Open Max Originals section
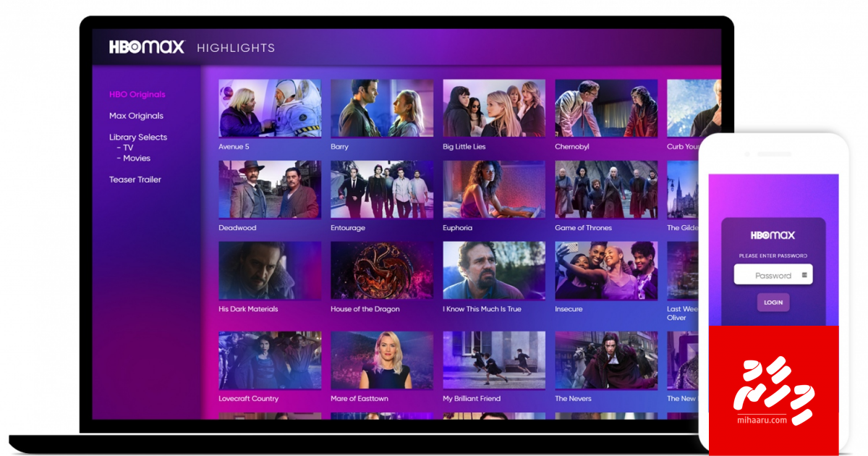This screenshot has height=456, width=868. 136,116
